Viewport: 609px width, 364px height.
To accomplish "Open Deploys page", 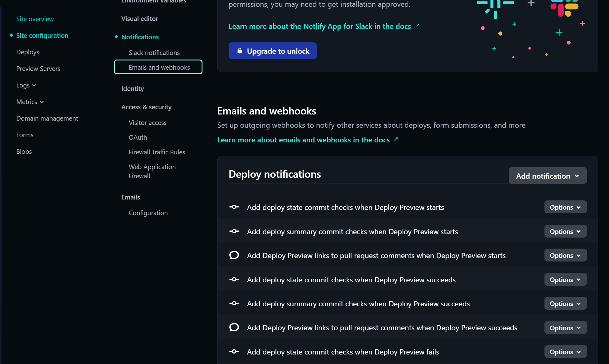I will click(x=28, y=52).
